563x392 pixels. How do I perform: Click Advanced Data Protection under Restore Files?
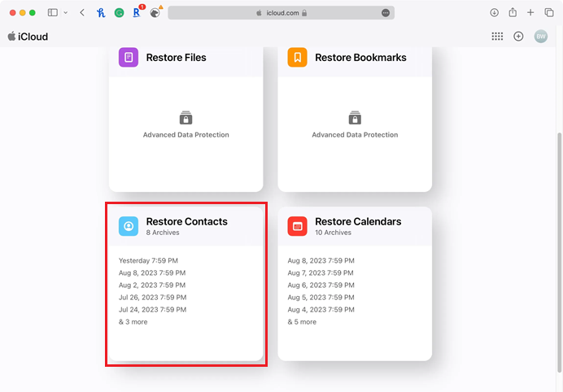click(x=186, y=135)
